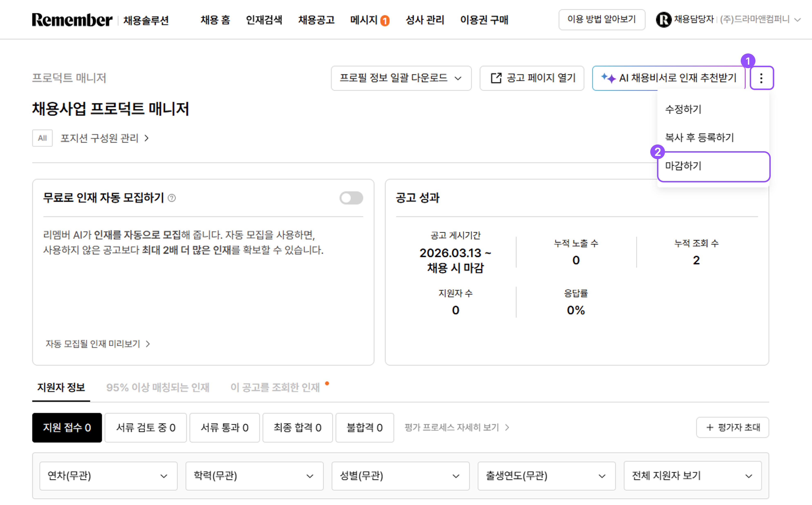Viewport: 812px width, 505px height.
Task: Enable the 무료로 인재 자동 모집하기 toggle switch
Action: pos(351,198)
